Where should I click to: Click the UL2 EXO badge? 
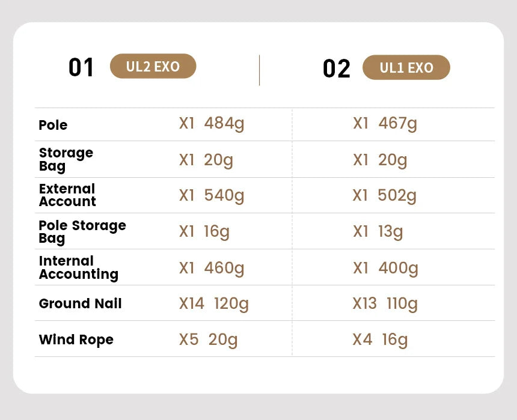[153, 67]
